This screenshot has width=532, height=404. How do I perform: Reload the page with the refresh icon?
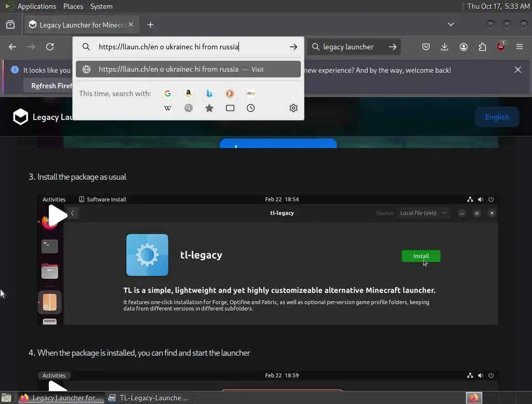point(50,47)
